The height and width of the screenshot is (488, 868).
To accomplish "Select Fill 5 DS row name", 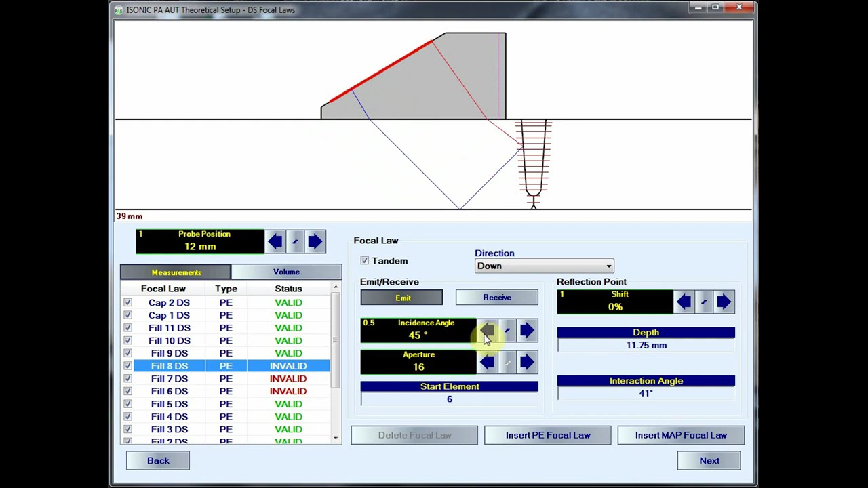I will (x=170, y=404).
